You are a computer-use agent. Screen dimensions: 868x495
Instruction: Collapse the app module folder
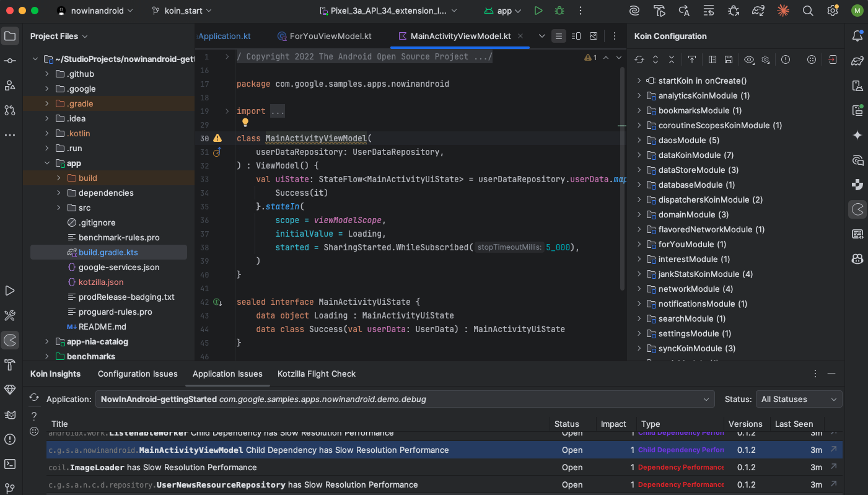[x=47, y=163]
